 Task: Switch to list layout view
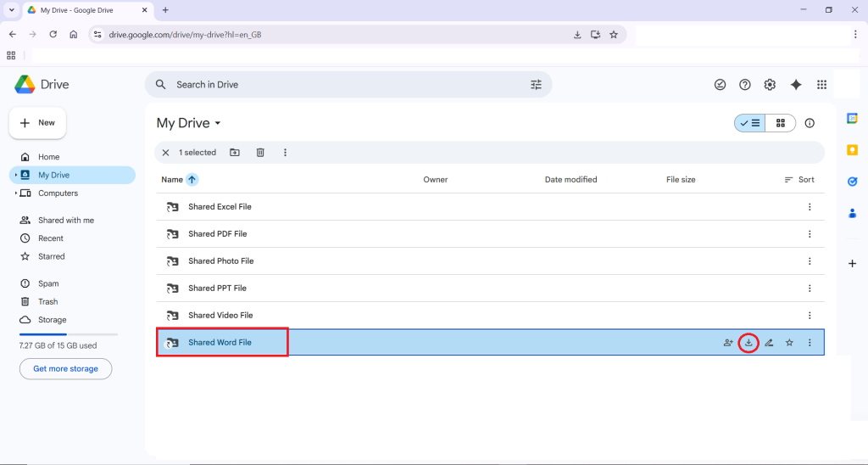click(750, 123)
